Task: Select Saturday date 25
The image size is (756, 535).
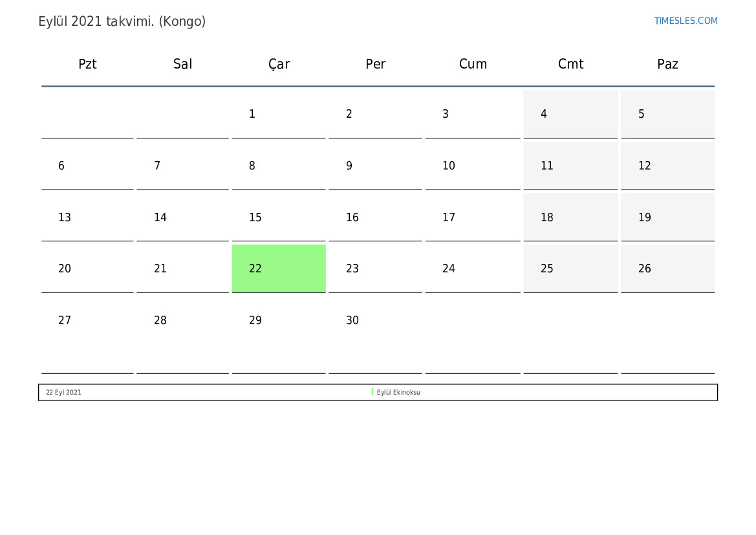Action: tap(570, 268)
